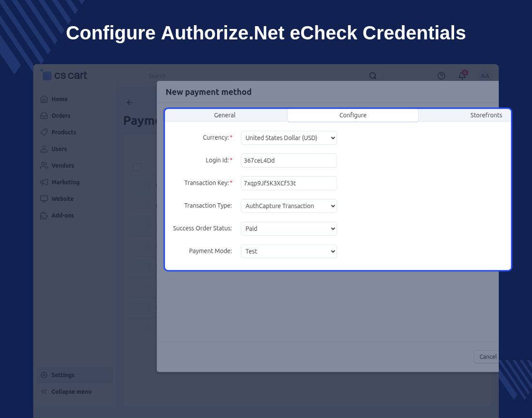532x418 pixels.
Task: Open the Transaction Type dropdown
Action: tap(289, 206)
